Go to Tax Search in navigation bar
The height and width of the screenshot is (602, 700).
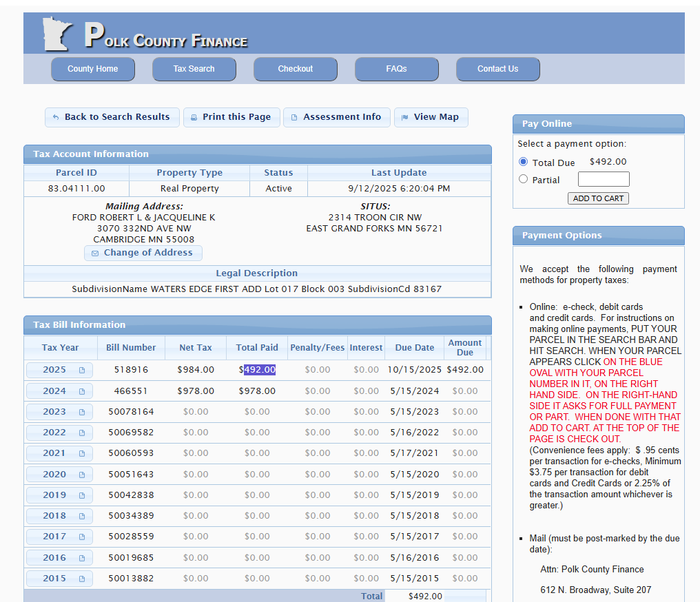(x=194, y=69)
